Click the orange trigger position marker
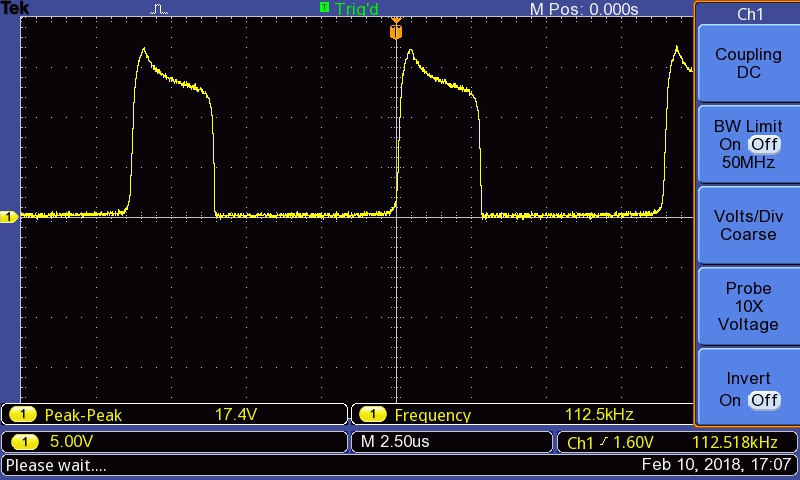Screen dimensions: 800x480 point(396,29)
